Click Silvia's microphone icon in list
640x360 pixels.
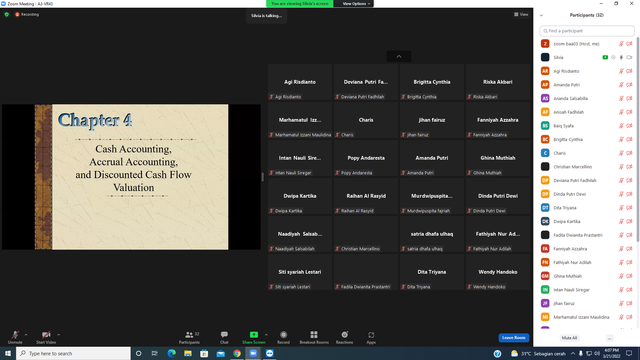pyautogui.click(x=621, y=58)
